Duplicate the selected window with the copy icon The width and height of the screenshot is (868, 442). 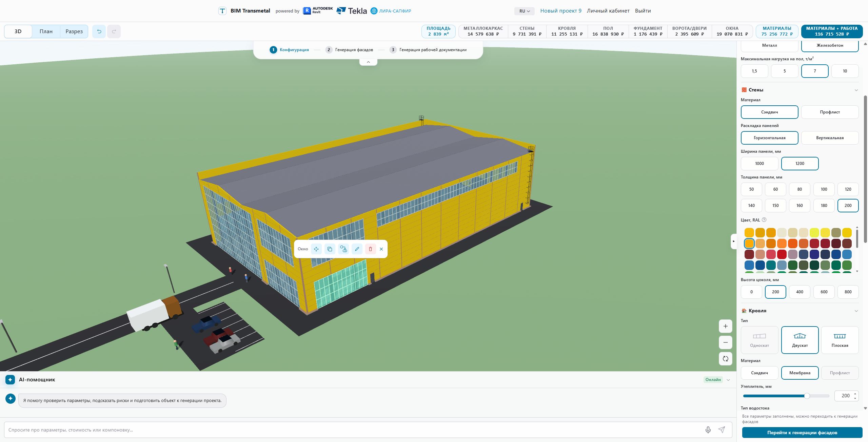330,249
